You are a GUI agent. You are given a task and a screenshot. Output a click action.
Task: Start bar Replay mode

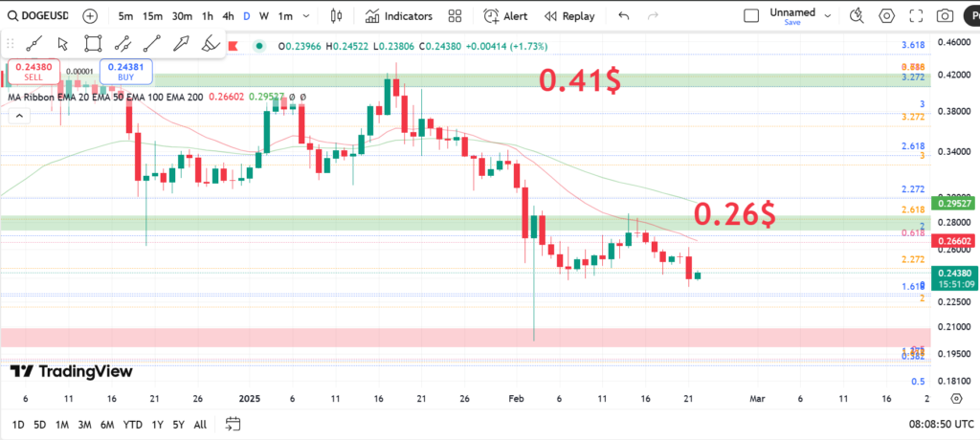pos(569,16)
